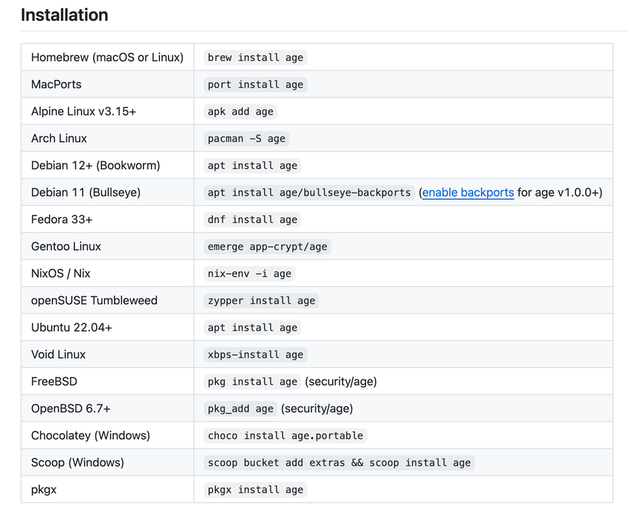
Task: Open the "enable backports" link
Action: (468, 192)
